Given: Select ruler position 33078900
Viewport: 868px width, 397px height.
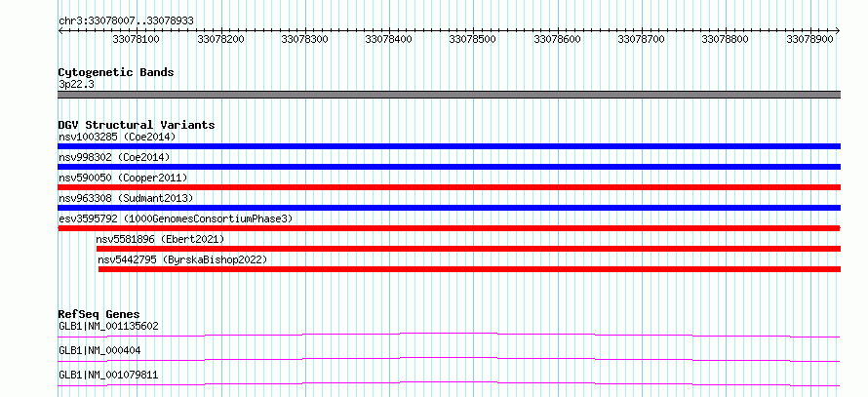Looking at the screenshot, I should click(809, 39).
